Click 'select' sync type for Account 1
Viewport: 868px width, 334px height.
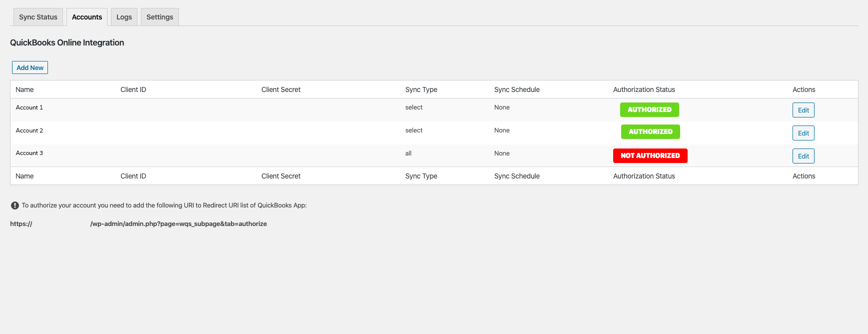pyautogui.click(x=414, y=107)
